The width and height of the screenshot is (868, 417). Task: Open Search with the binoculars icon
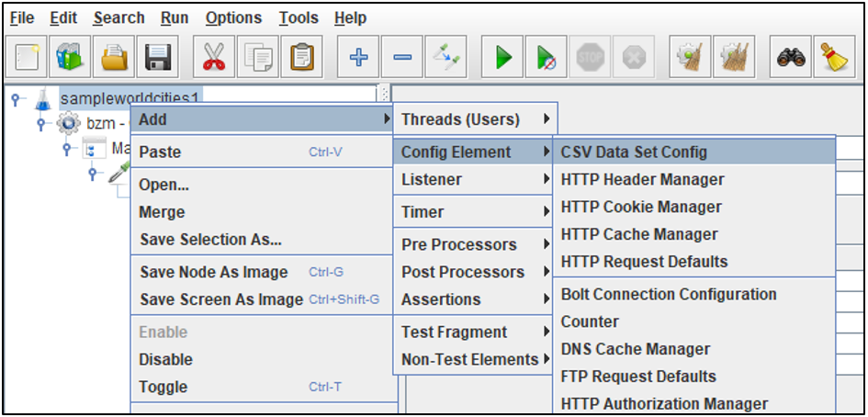click(791, 58)
